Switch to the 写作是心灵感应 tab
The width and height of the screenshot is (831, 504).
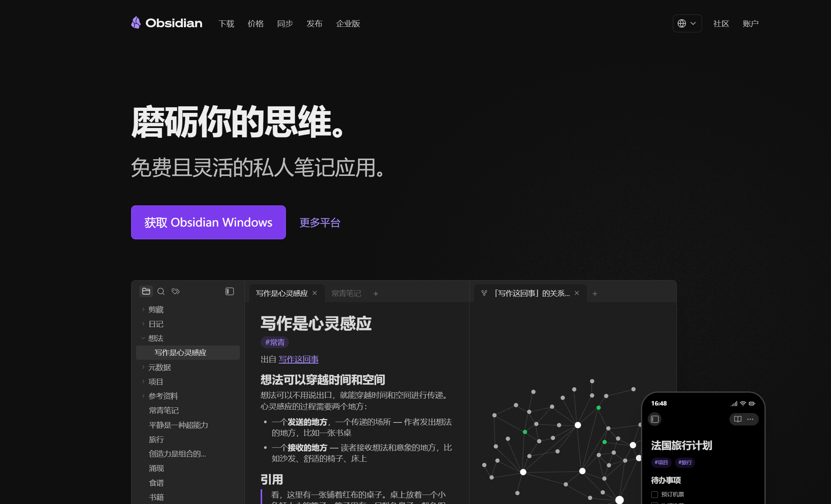coord(282,293)
